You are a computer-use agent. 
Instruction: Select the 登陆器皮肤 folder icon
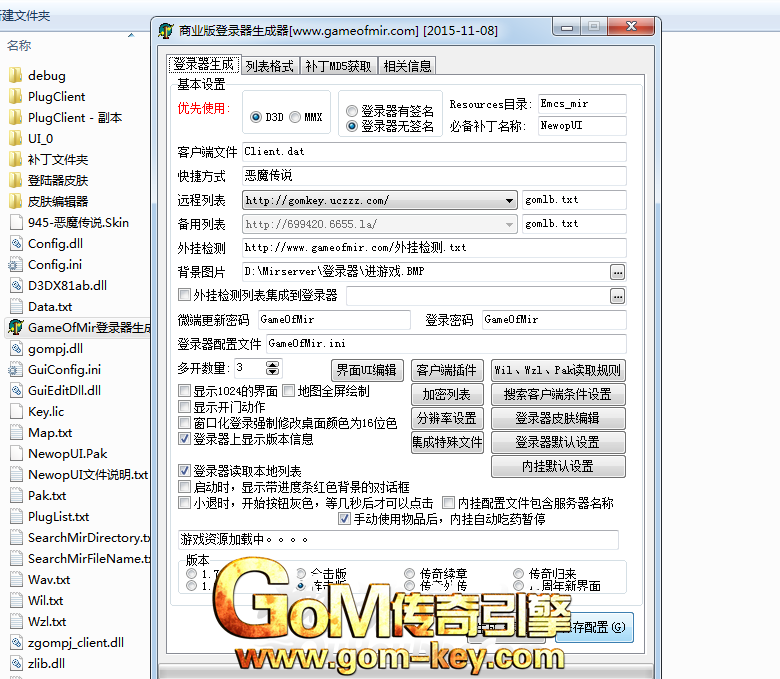[x=16, y=180]
